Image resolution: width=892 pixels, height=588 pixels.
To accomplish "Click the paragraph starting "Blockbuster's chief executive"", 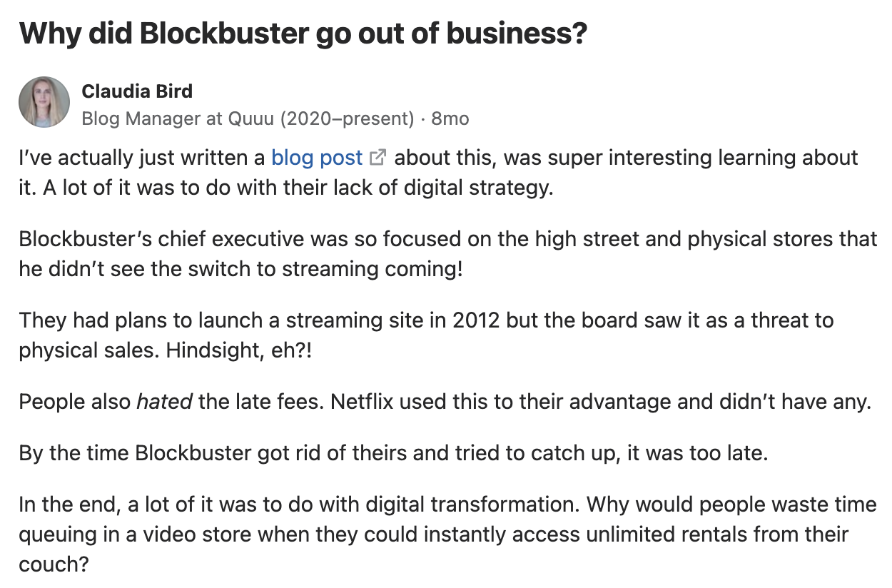I will coord(448,255).
